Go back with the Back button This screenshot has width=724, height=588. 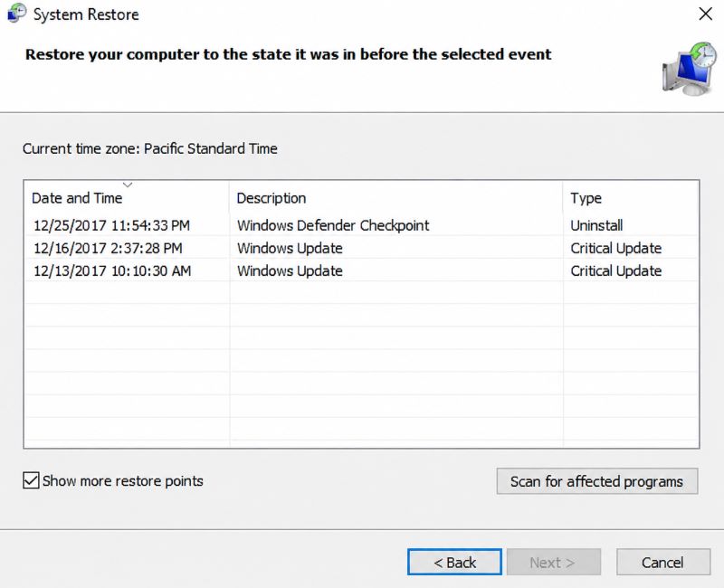pos(454,562)
